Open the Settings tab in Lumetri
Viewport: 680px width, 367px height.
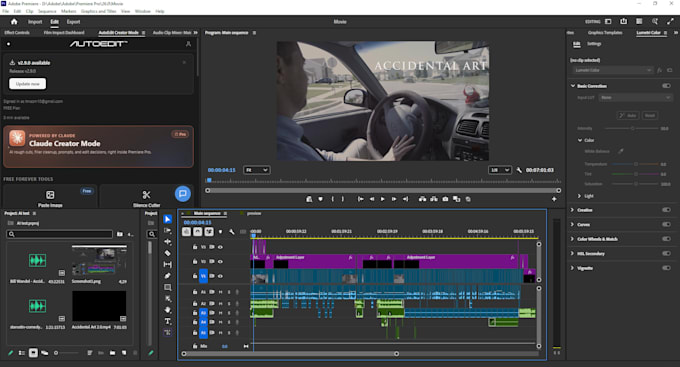594,44
